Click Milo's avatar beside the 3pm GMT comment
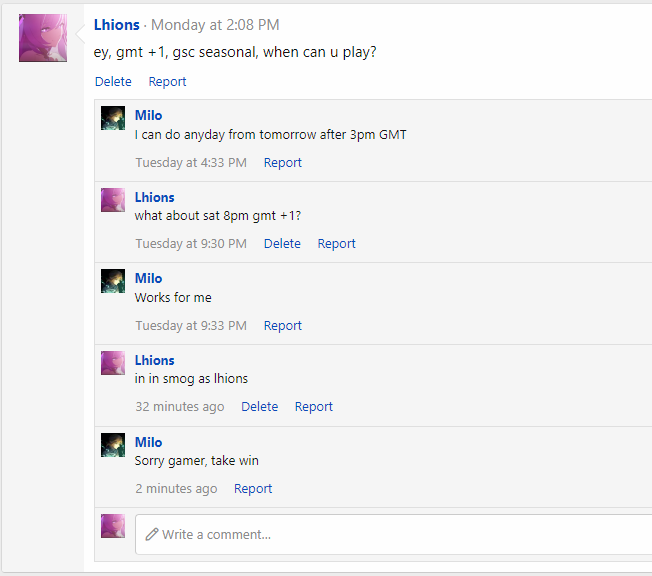The width and height of the screenshot is (652, 576). pyautogui.click(x=113, y=118)
